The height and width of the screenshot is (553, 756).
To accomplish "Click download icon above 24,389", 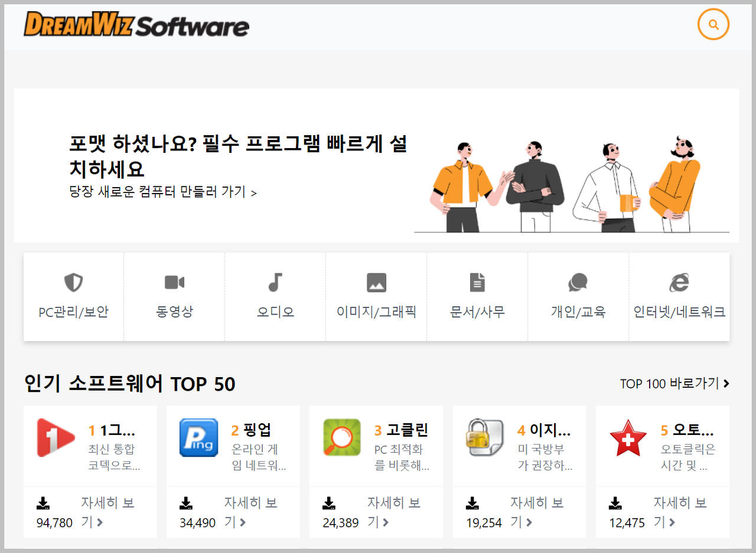I will 329,503.
